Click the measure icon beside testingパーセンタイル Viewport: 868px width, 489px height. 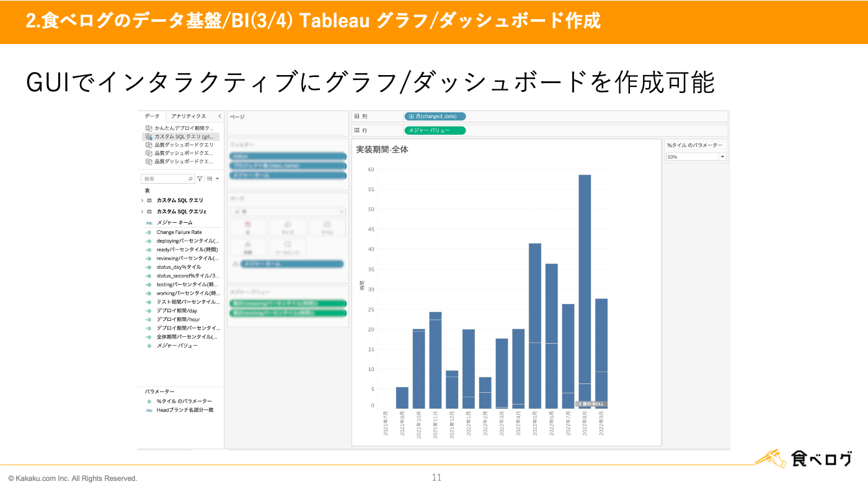149,284
